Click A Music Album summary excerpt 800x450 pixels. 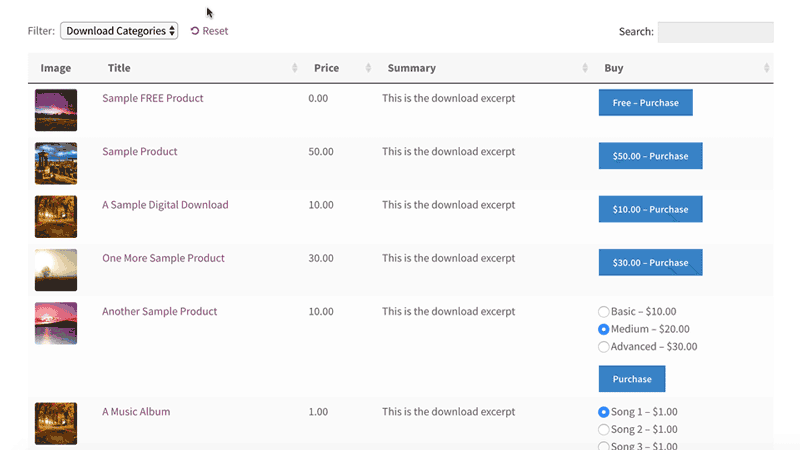click(448, 412)
